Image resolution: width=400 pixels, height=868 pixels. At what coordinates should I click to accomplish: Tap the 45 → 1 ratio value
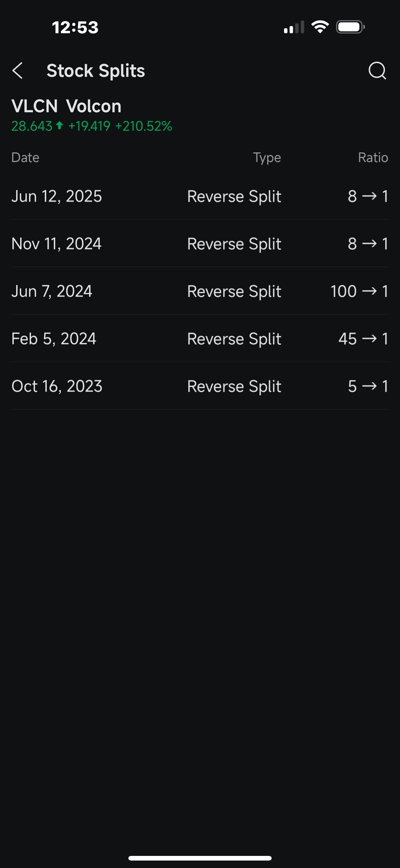pyautogui.click(x=363, y=339)
